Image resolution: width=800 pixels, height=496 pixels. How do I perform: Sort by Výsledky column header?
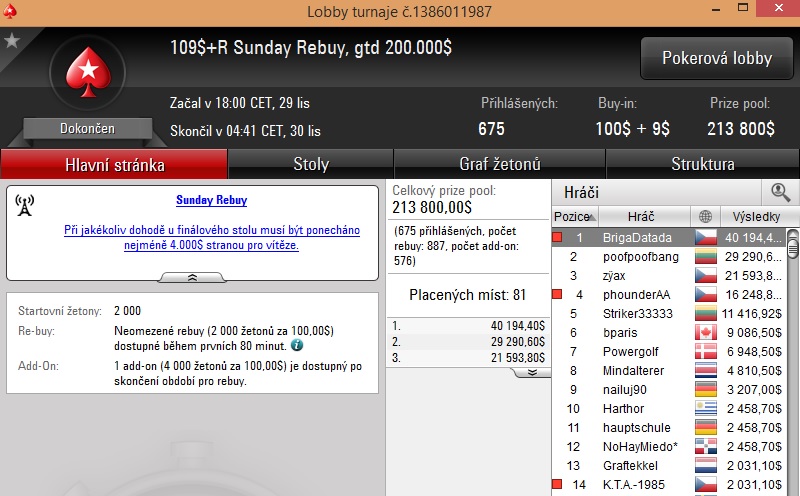click(x=759, y=216)
